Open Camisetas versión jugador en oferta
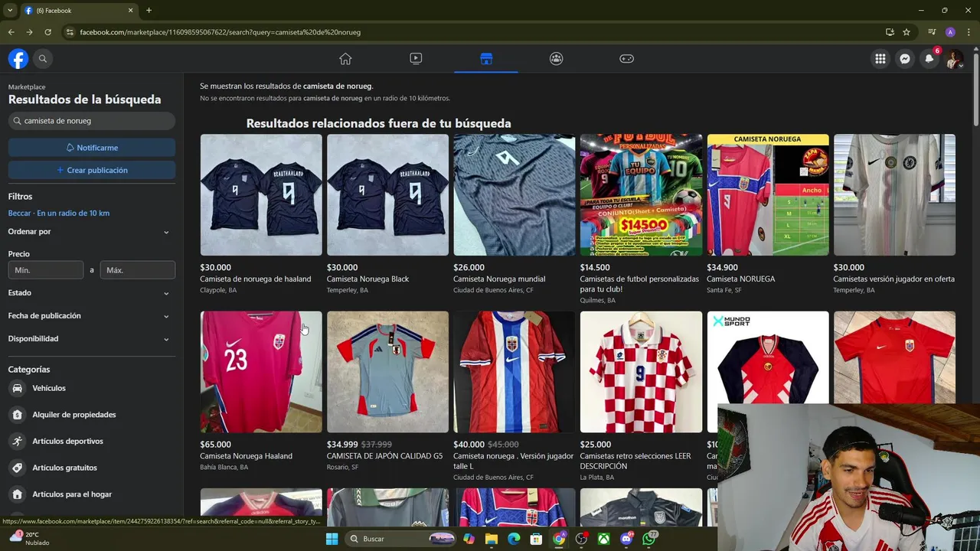 tap(894, 214)
